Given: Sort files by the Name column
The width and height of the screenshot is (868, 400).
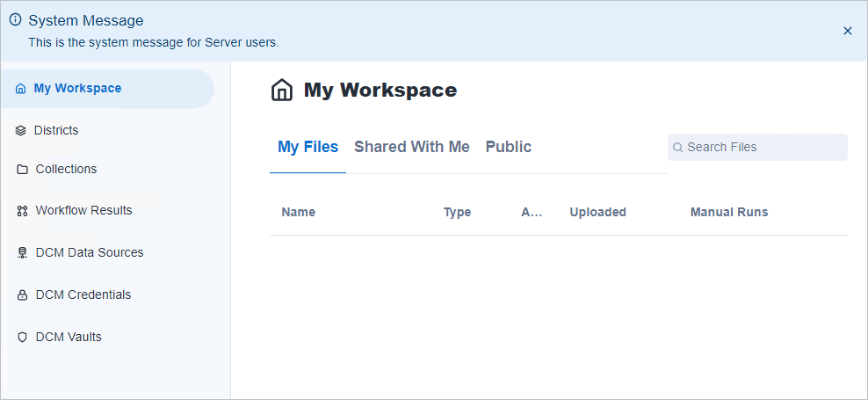Looking at the screenshot, I should click(x=298, y=212).
